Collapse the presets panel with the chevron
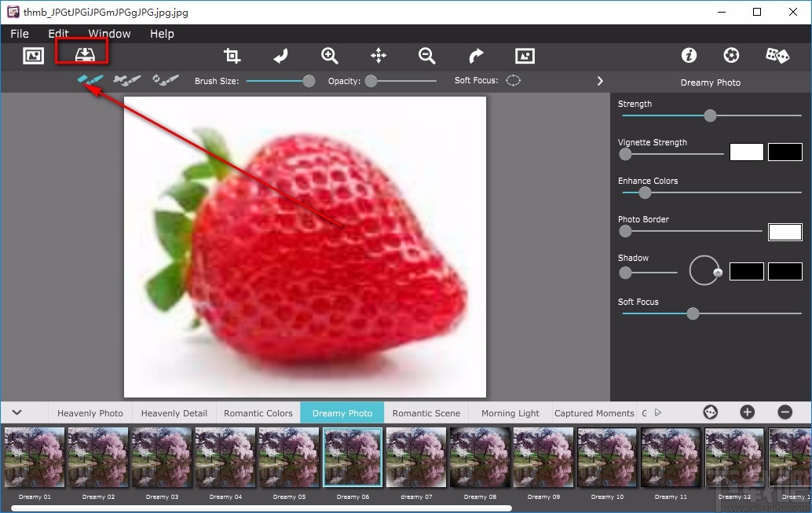 [16, 412]
